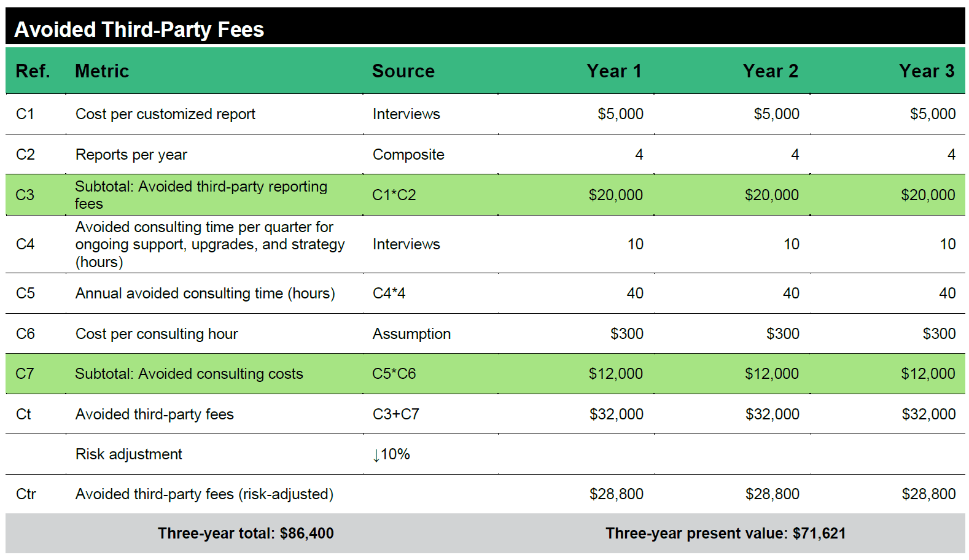Screen dimensions: 969x560
Task: Select the Ctr reference cell
Action: (x=26, y=494)
